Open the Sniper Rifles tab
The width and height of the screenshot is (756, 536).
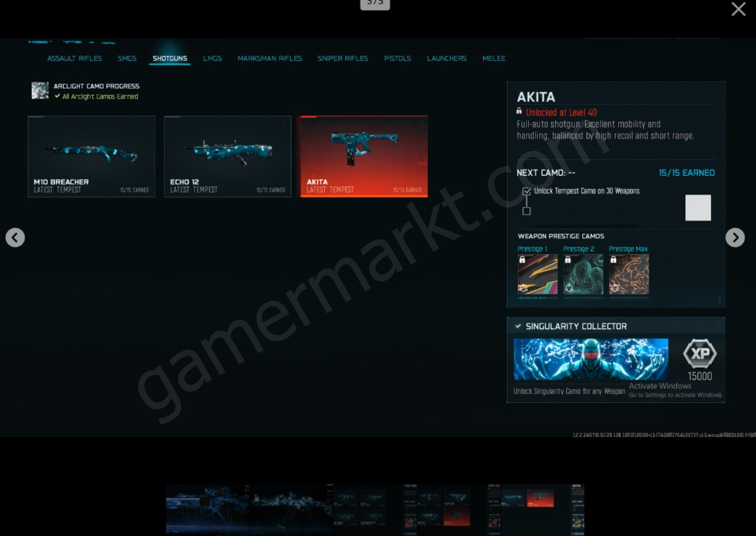pyautogui.click(x=343, y=58)
